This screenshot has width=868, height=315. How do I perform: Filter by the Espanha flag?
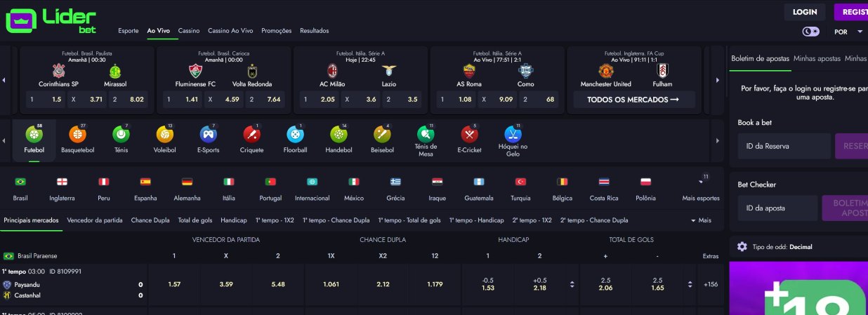click(145, 181)
